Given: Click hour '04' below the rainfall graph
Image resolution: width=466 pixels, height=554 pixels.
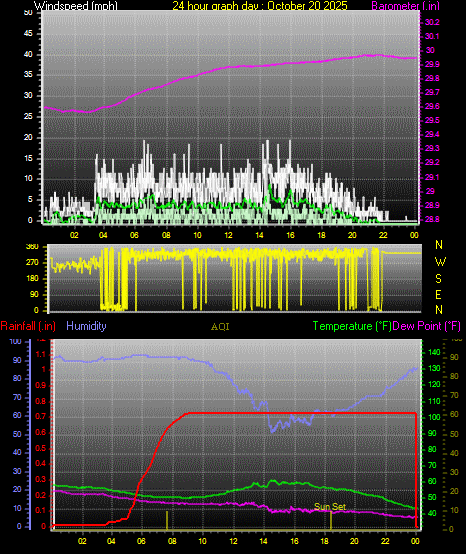Looking at the screenshot, I should (x=111, y=541).
